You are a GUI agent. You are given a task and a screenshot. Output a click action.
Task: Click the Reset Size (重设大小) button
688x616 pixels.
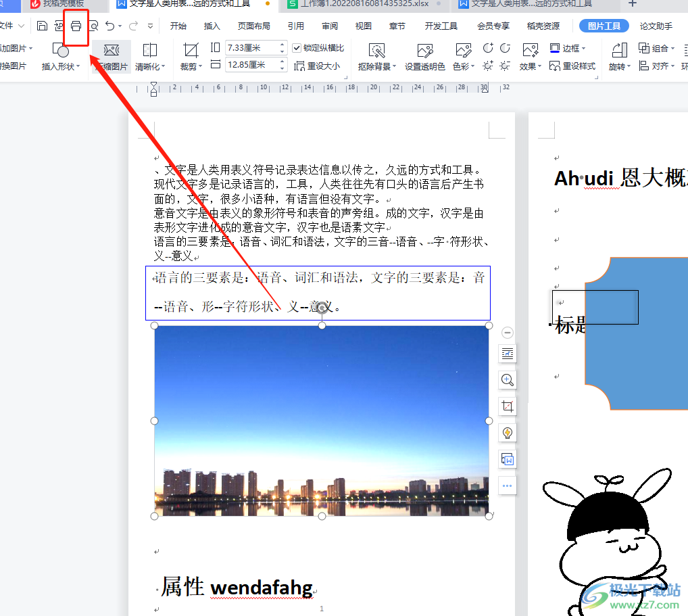coord(317,66)
